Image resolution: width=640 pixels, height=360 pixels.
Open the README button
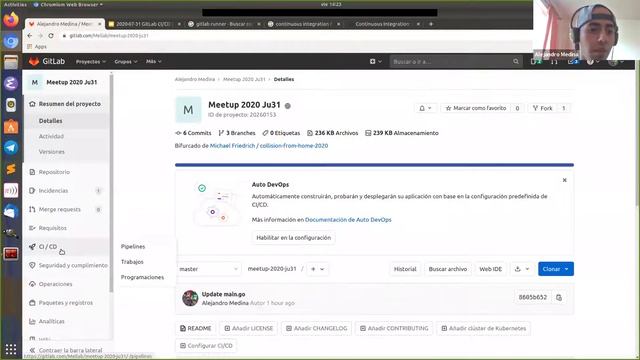coord(196,328)
